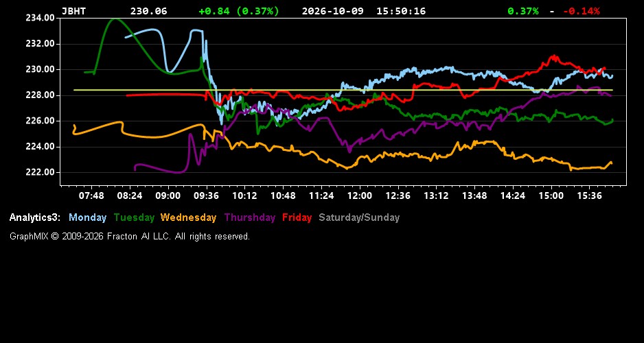The width and height of the screenshot is (644, 343).
Task: Click the 11:24 time axis label
Action: tap(321, 196)
